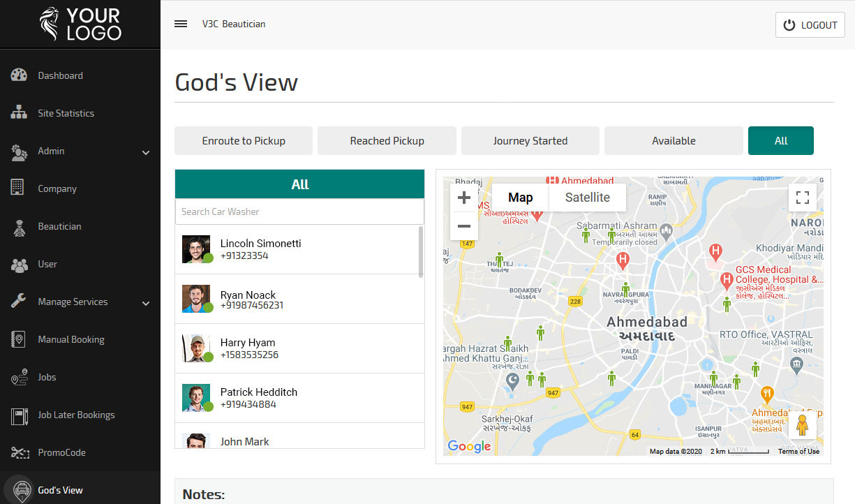Viewport: 855px width, 504px height.
Task: Click the Company building icon
Action: click(x=18, y=188)
